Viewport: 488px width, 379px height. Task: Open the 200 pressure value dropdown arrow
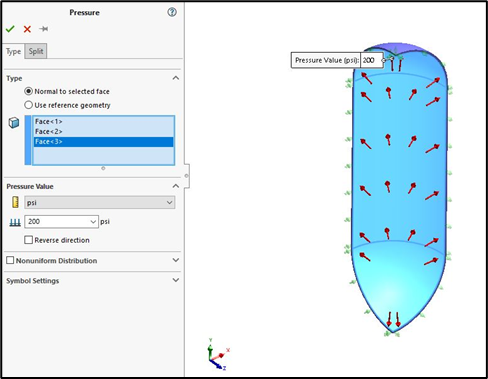click(x=93, y=222)
